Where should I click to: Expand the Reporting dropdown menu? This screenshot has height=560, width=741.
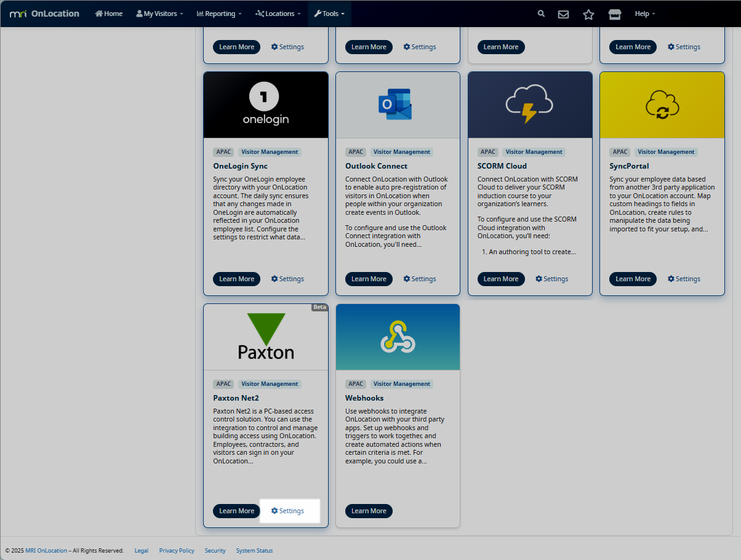click(219, 14)
